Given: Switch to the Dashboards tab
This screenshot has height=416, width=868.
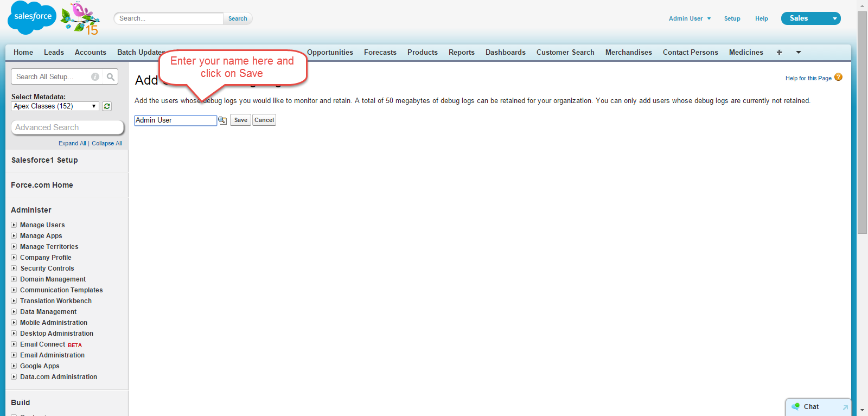Looking at the screenshot, I should coord(505,53).
